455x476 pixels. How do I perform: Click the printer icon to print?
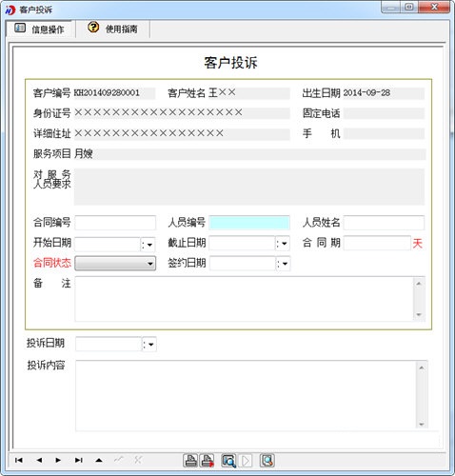click(190, 461)
